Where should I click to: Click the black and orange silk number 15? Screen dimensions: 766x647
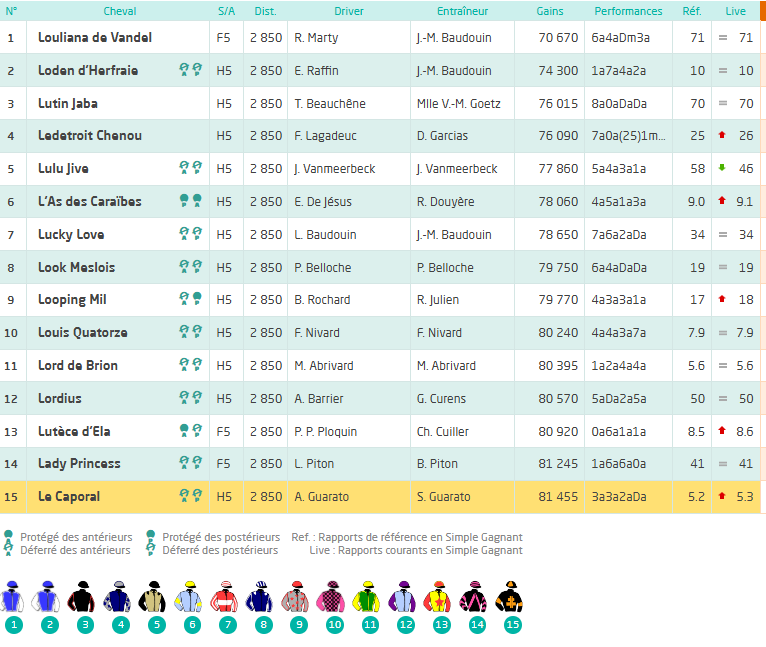(509, 597)
